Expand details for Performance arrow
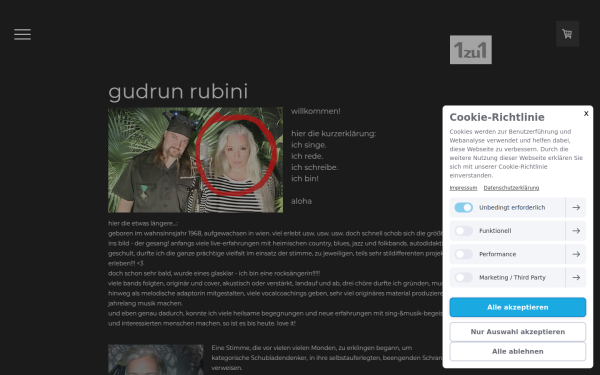The height and width of the screenshot is (375, 600). [x=576, y=254]
